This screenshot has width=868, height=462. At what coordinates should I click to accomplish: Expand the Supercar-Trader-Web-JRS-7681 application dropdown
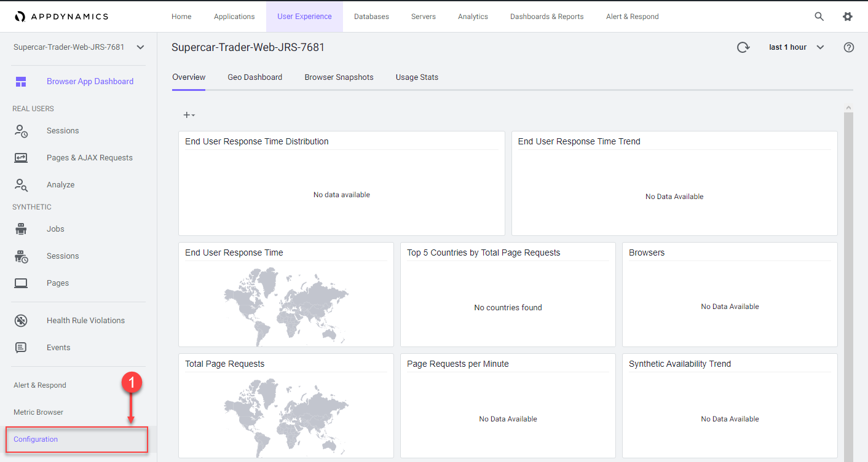click(x=141, y=47)
